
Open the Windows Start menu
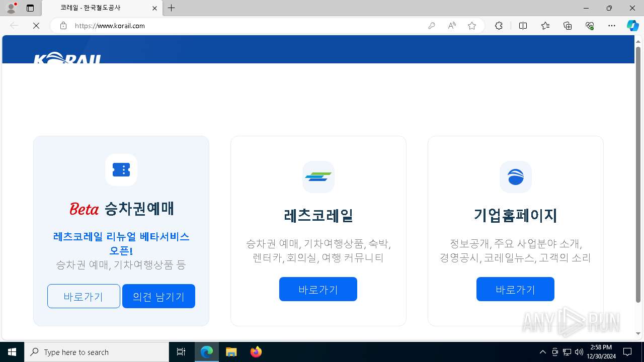(12, 352)
